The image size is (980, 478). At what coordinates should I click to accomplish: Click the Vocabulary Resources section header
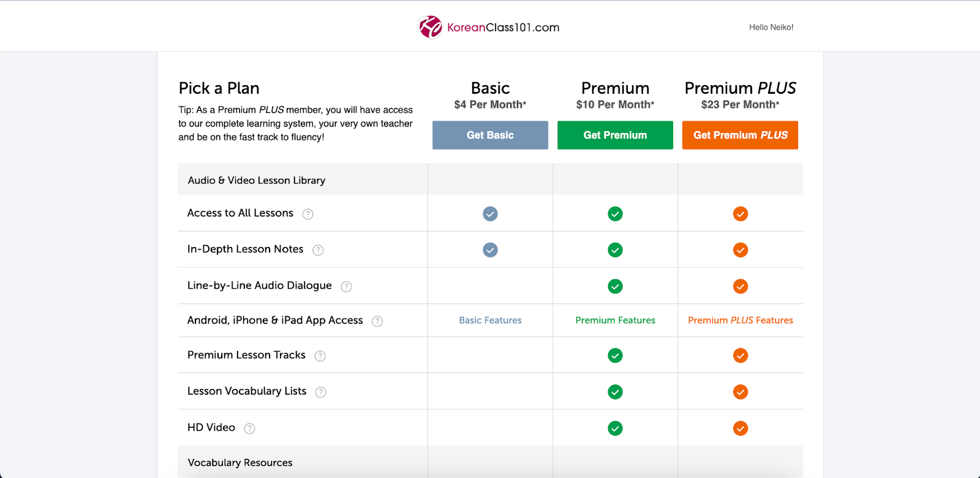click(240, 463)
